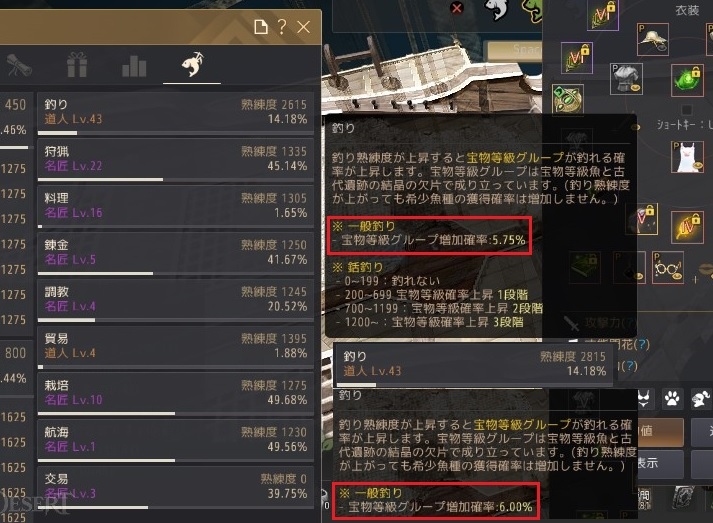Viewport: 713px width, 523px height.
Task: Click the white dress costume slot
Action: point(687,157)
